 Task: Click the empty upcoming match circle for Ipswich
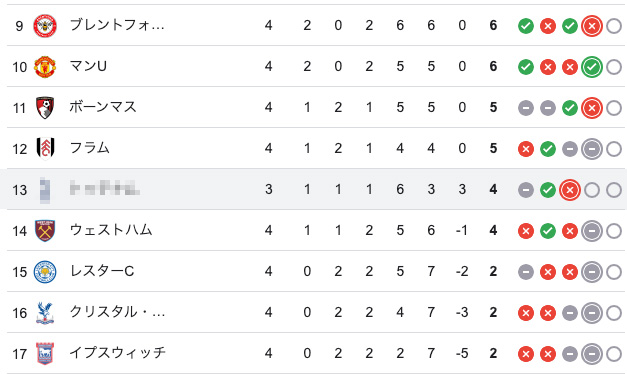[x=614, y=354]
